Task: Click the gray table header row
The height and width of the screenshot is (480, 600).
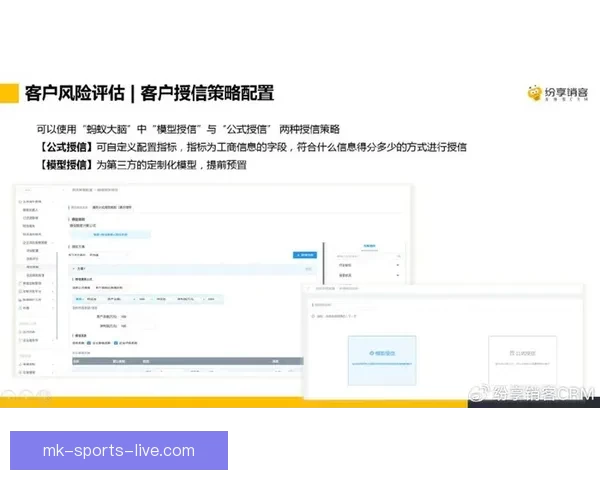Action: pos(188,361)
